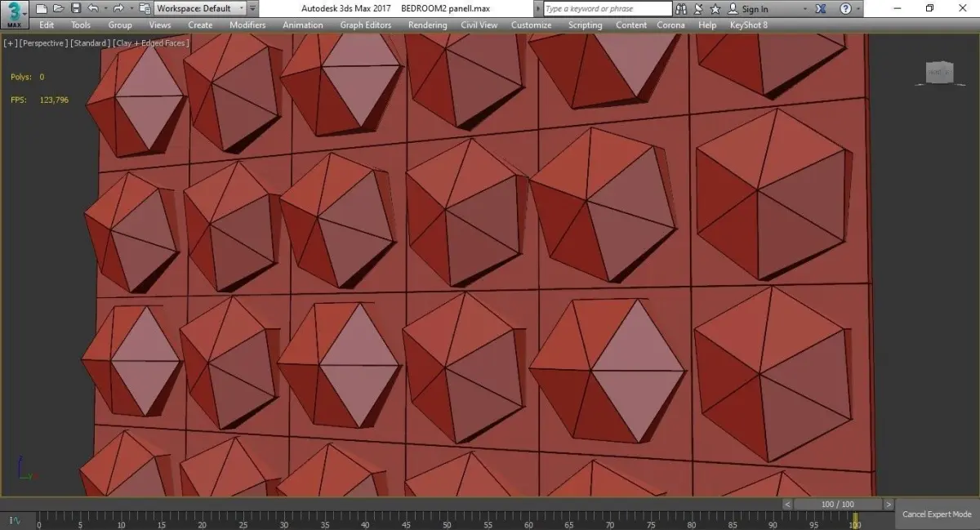Open the redo history dropdown arrow
Screen dimensions: 980x530
tap(130, 9)
